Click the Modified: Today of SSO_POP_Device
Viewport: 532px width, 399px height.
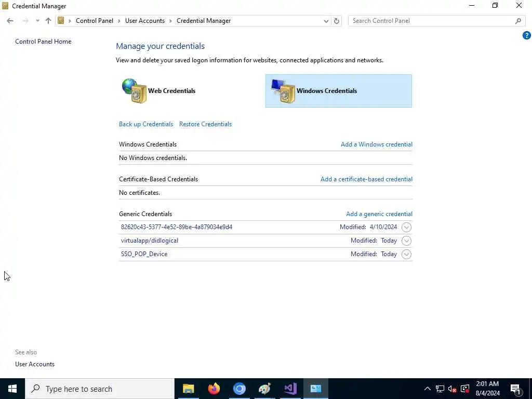[x=374, y=254]
